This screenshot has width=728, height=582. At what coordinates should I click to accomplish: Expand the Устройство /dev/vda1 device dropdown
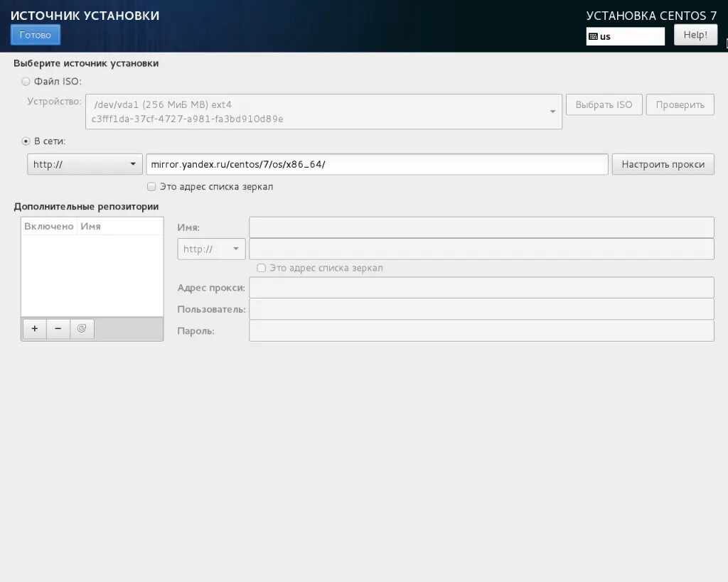click(x=323, y=112)
